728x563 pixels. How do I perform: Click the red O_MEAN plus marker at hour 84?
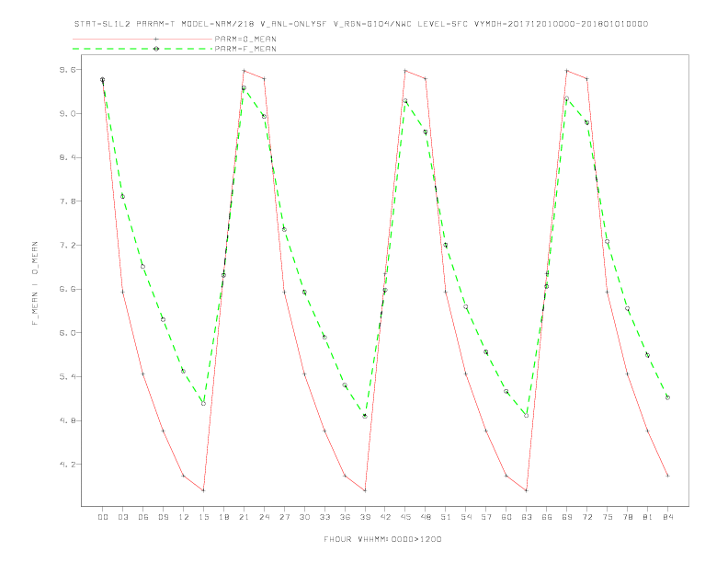[x=667, y=476]
